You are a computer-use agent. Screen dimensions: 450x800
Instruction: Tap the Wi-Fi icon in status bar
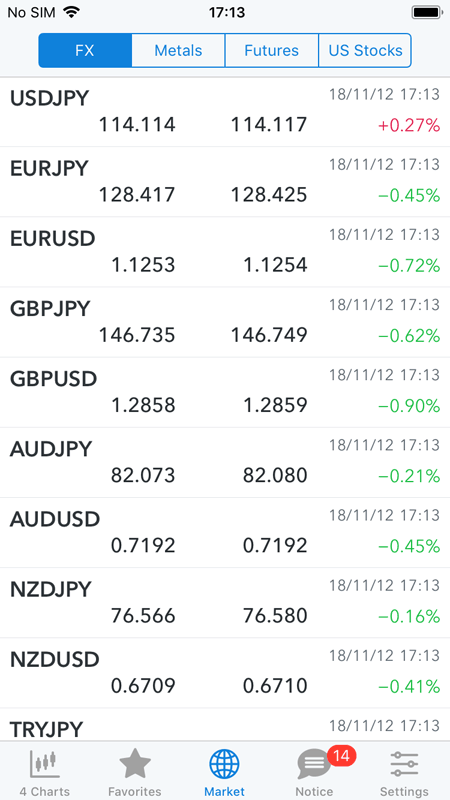pos(72,12)
